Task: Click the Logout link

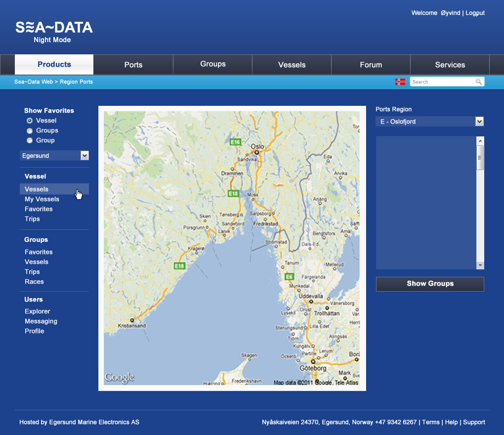Action: tap(475, 13)
